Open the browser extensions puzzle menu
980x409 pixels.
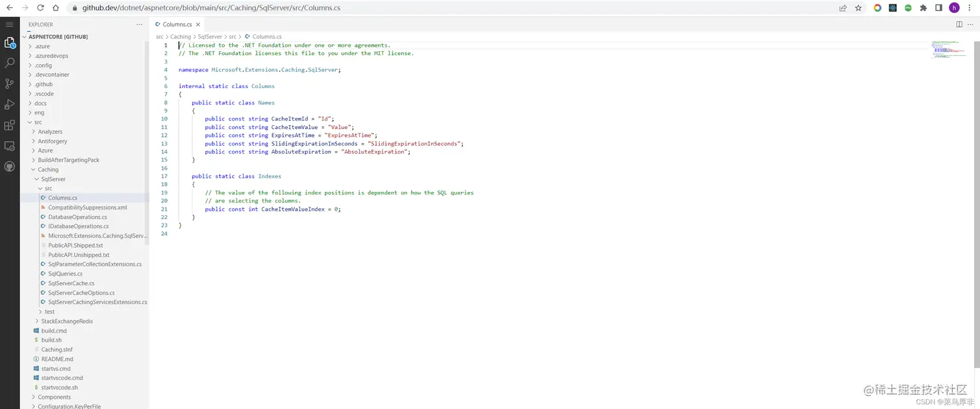(x=924, y=8)
